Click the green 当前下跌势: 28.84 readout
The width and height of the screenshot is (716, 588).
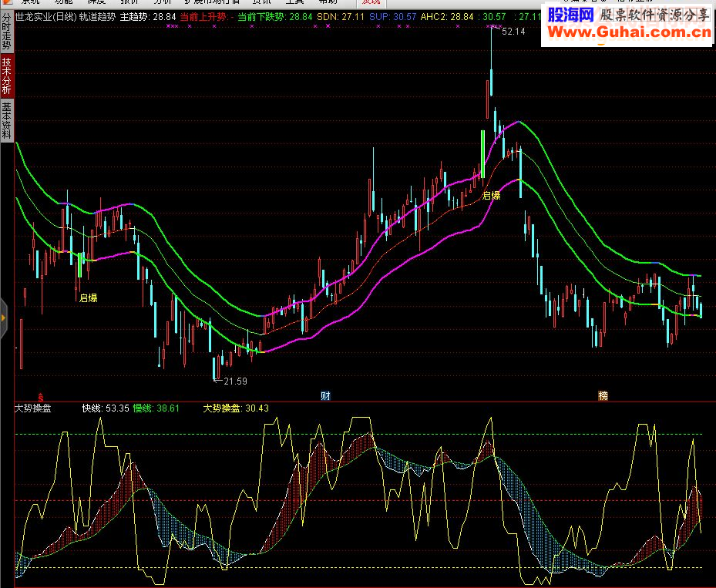click(275, 18)
